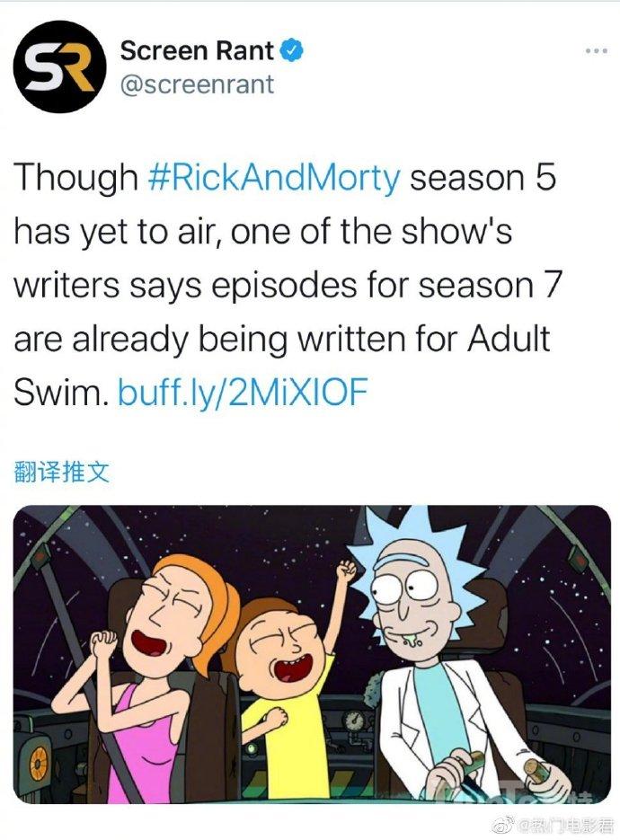The width and height of the screenshot is (620, 840).
Task: Open the attached Rick and Morty image
Action: pyautogui.click(x=312, y=654)
